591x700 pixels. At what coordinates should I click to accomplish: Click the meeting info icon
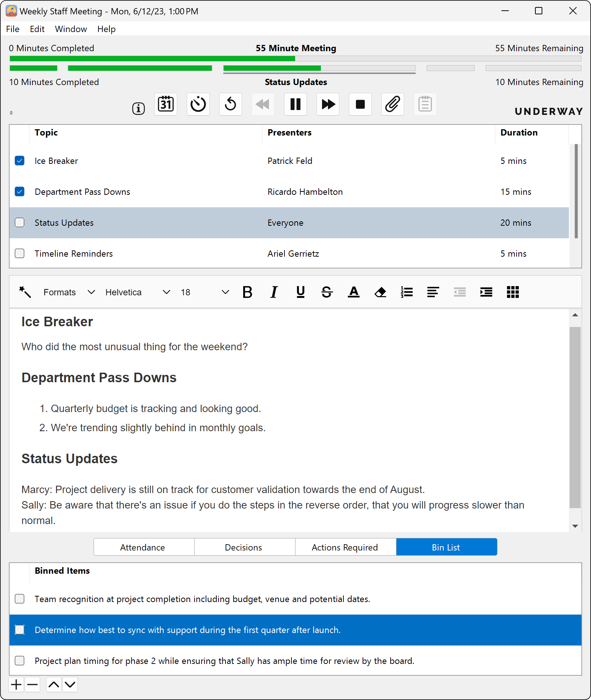click(139, 109)
